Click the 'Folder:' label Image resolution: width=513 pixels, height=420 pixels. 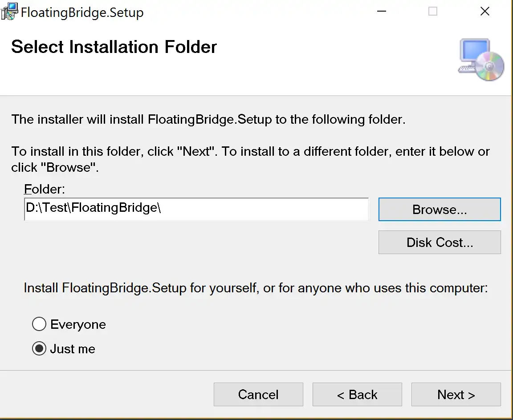pyautogui.click(x=45, y=189)
